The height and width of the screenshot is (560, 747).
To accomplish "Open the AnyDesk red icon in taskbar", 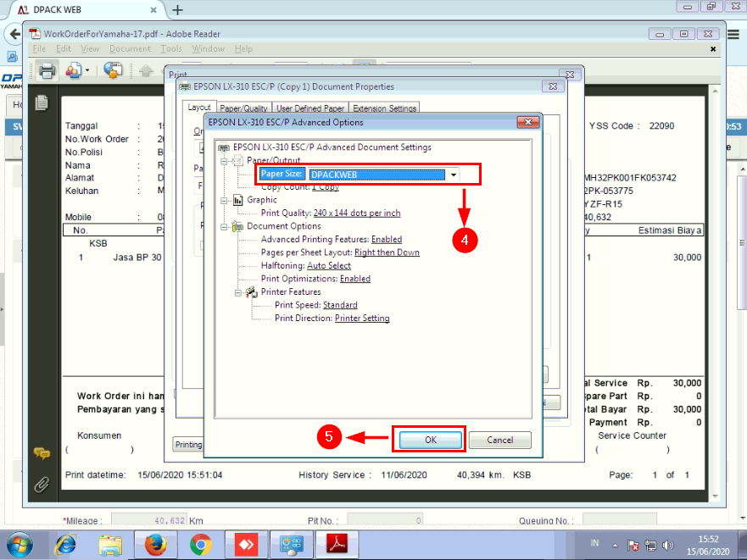I will point(246,544).
